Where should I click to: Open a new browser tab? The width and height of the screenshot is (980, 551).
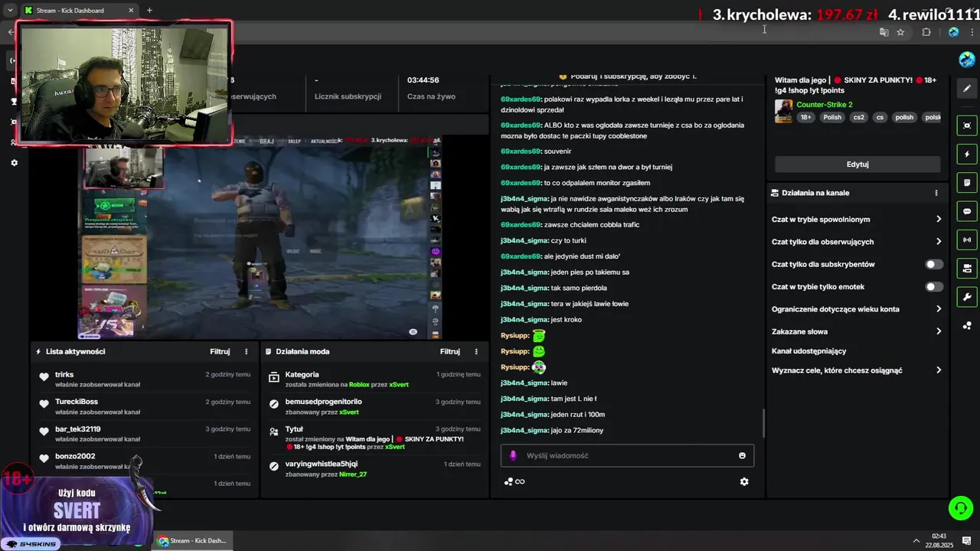point(149,10)
